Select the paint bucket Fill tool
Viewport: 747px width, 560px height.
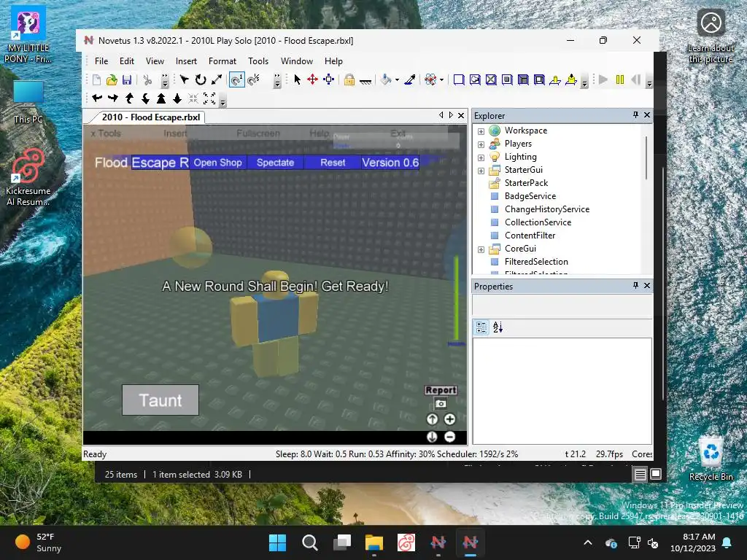386,79
